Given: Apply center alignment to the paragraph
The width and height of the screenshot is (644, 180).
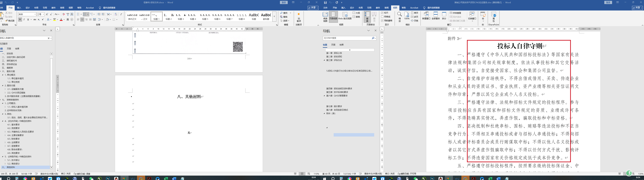Looking at the screenshot, I should [82, 19].
